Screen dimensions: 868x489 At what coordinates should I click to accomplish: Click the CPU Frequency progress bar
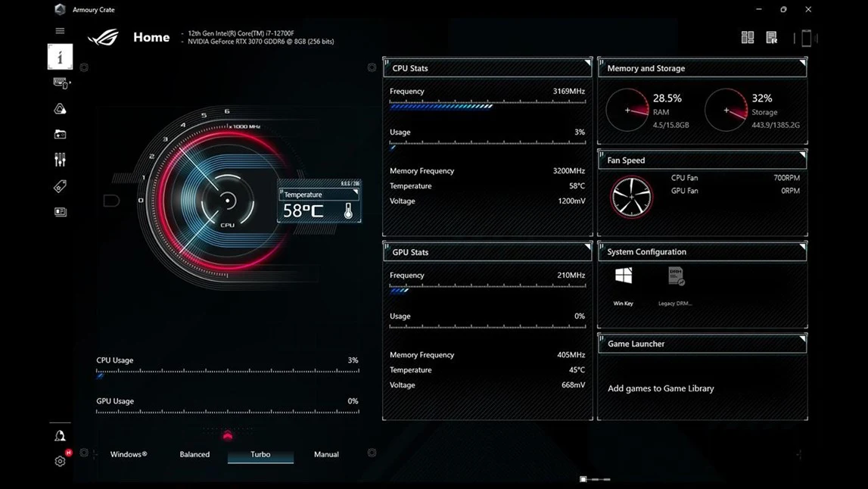point(487,105)
